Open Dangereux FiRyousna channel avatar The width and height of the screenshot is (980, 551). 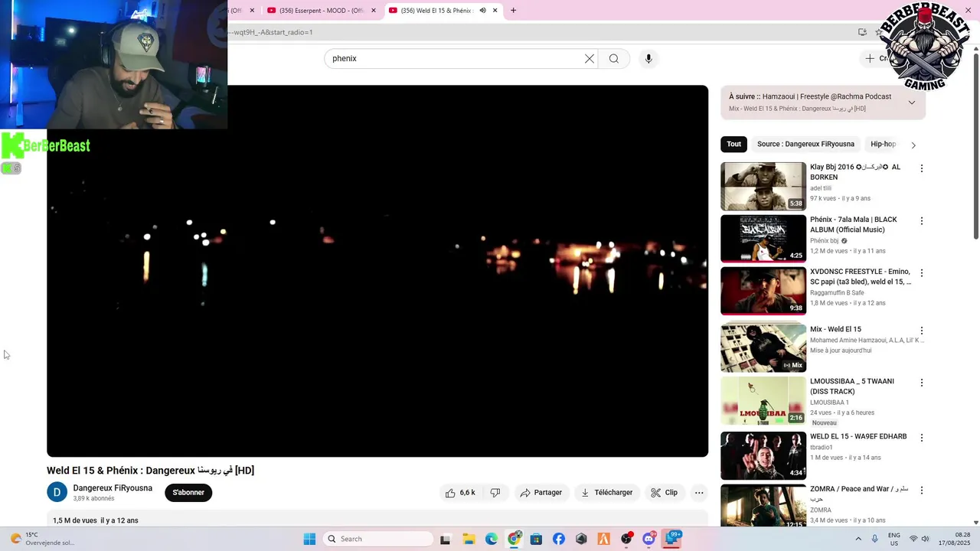tap(57, 492)
